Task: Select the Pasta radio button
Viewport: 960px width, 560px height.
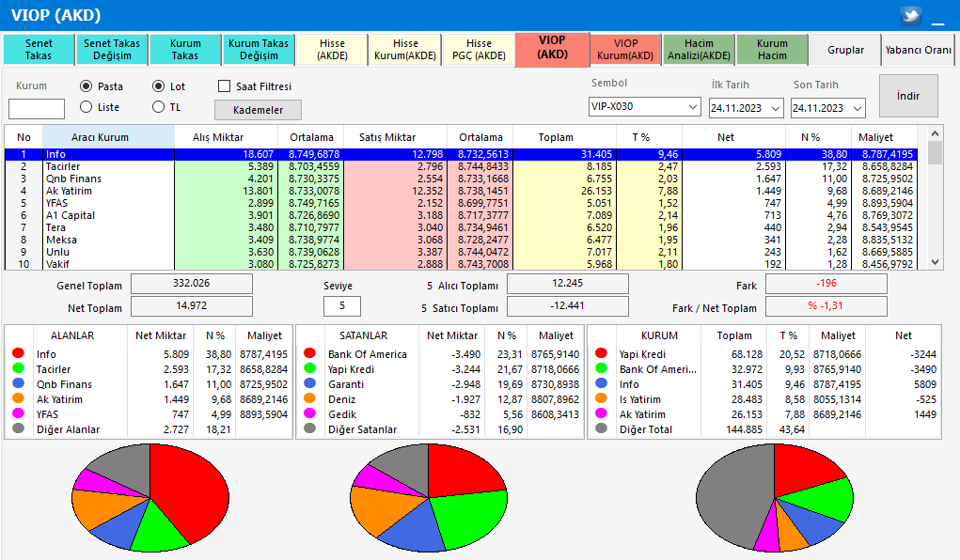Action: (87, 86)
